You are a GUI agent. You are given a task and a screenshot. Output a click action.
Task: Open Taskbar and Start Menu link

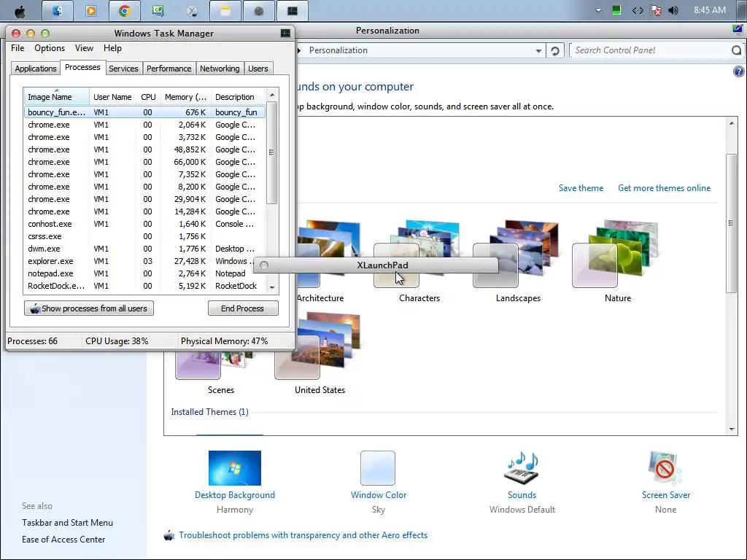click(x=67, y=523)
